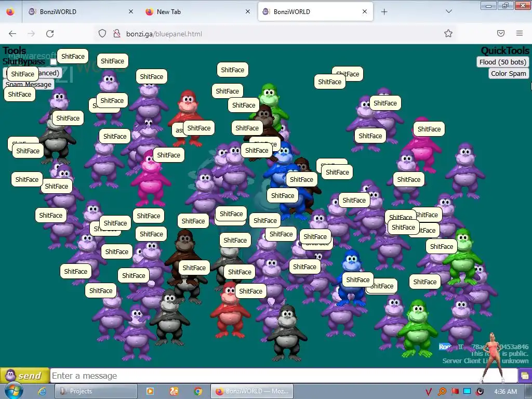532x399 pixels.
Task: Open the Google Chrome taskbar icon
Action: pos(198,391)
